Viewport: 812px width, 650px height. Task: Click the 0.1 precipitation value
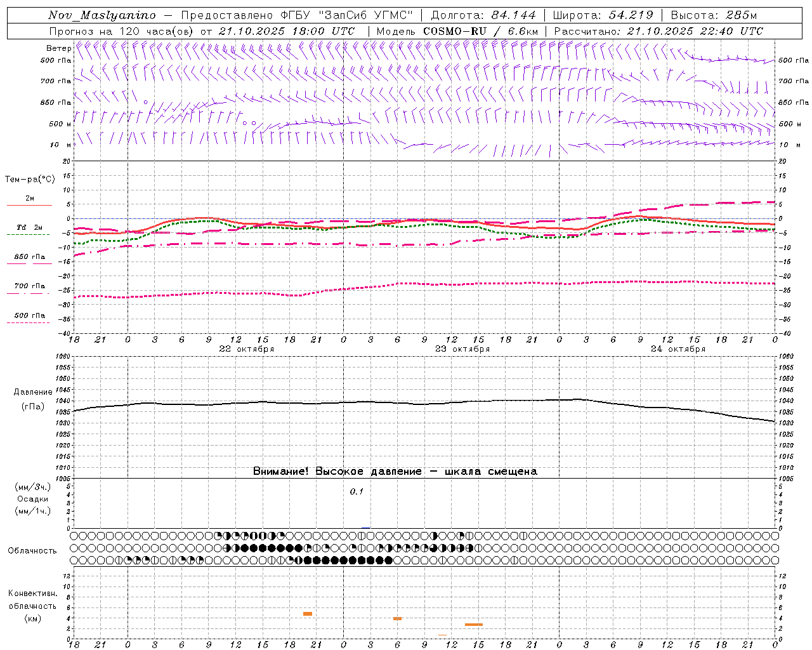pyautogui.click(x=357, y=492)
